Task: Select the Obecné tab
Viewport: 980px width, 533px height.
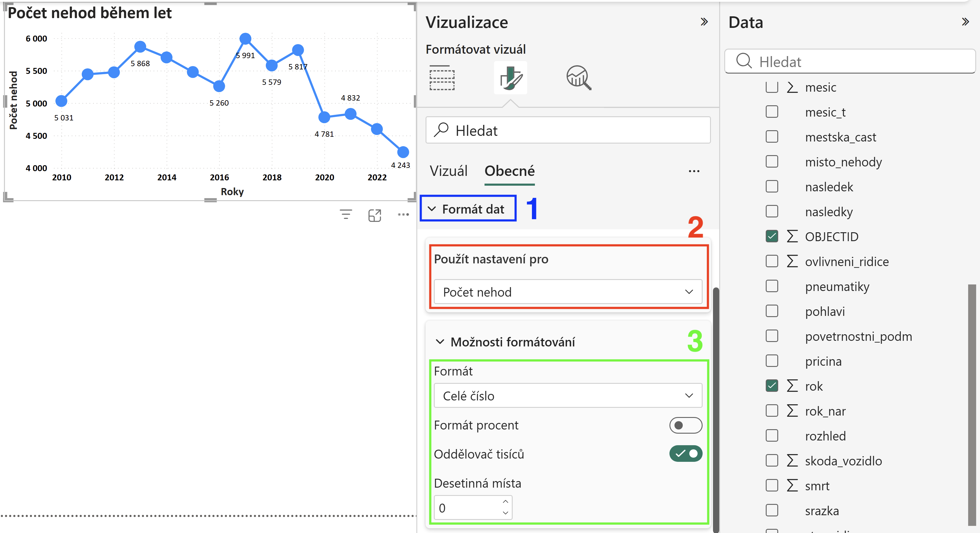Action: pyautogui.click(x=509, y=171)
